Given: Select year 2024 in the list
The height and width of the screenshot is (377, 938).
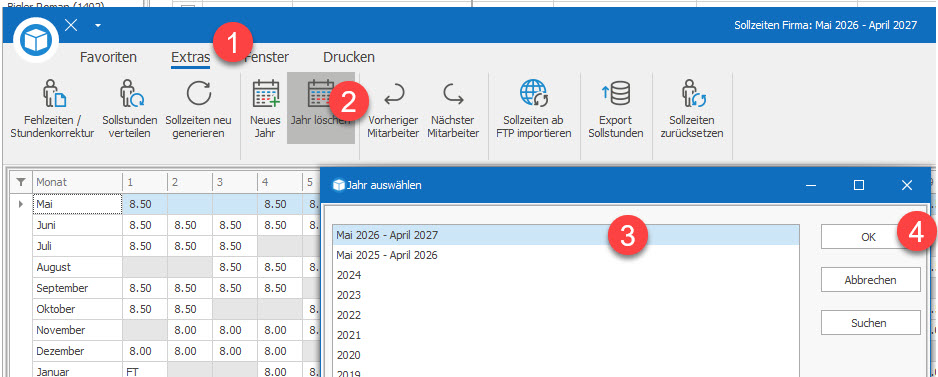Looking at the screenshot, I should (x=565, y=275).
